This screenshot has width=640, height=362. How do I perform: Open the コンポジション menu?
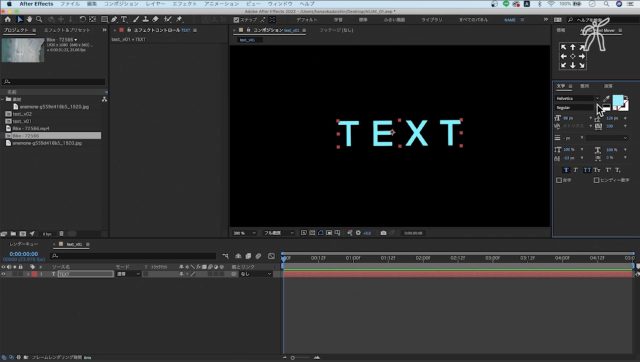pyautogui.click(x=121, y=4)
